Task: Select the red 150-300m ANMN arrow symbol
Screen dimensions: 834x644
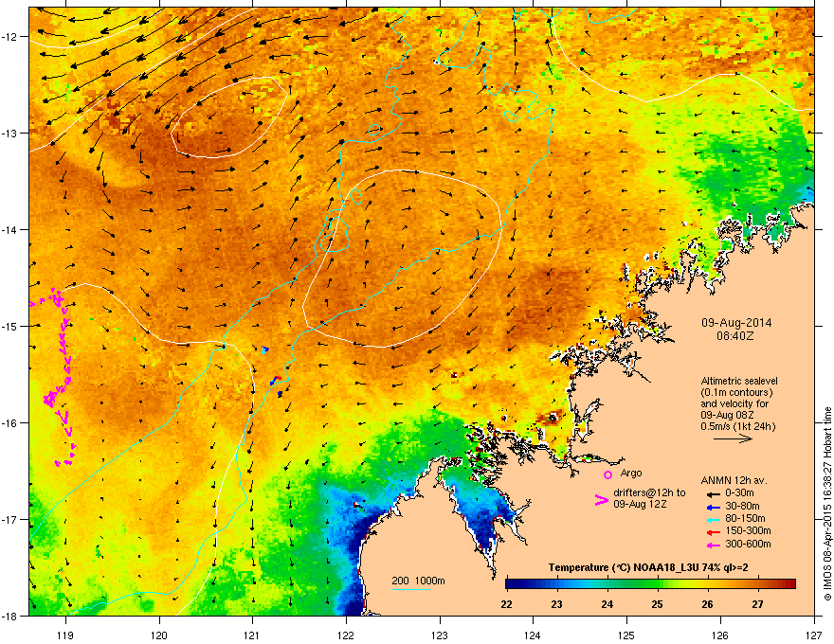Action: (712, 532)
